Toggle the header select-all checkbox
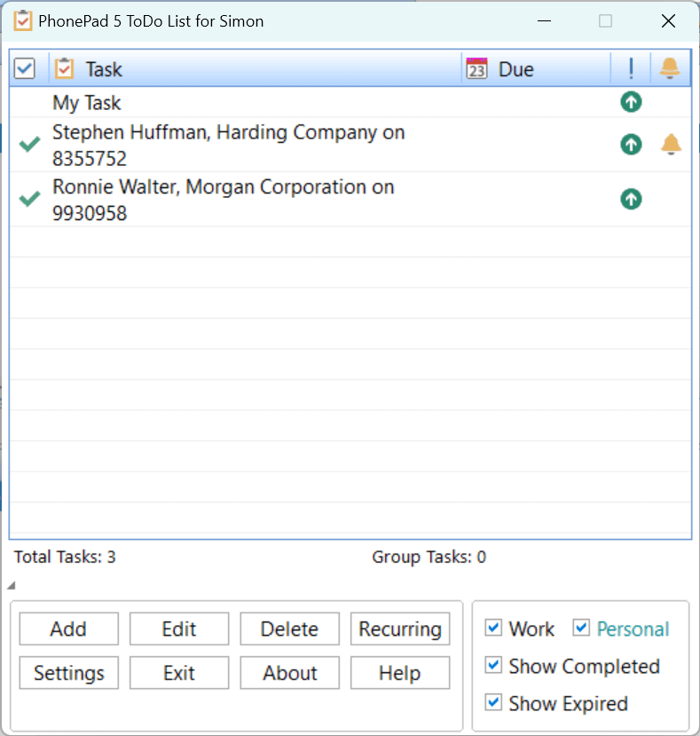Viewport: 700px width, 736px height. 24,68
